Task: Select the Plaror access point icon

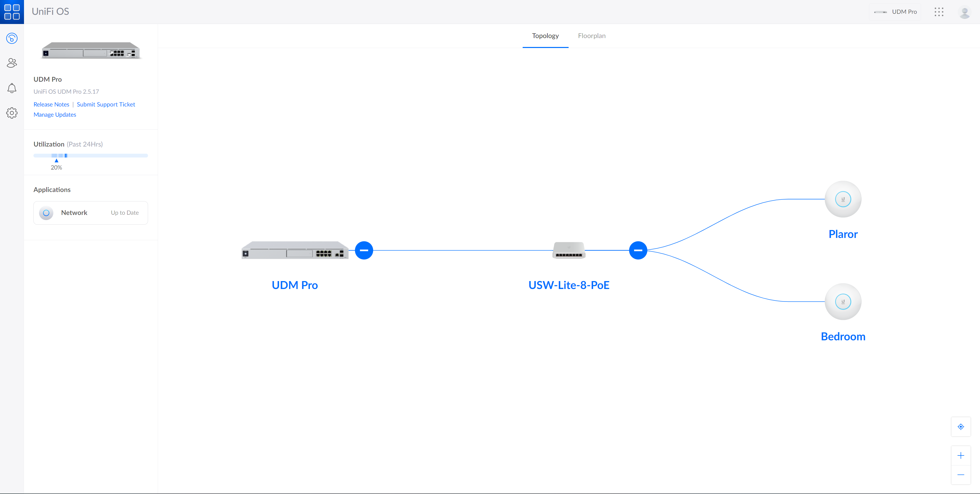Action: [843, 199]
